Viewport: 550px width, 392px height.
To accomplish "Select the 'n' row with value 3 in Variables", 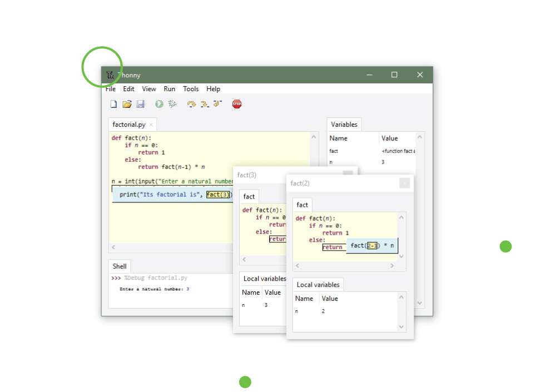I will [x=372, y=162].
